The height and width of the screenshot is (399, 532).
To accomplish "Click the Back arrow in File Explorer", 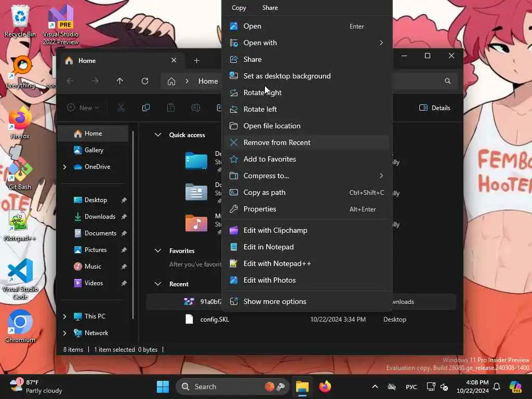I will (70, 81).
